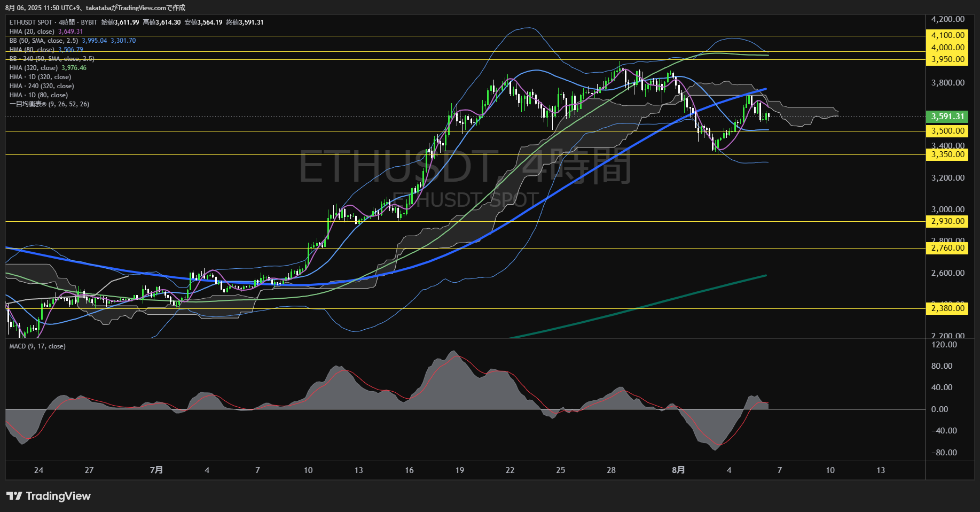Select the 4,000.00 yellow price label
Screen dimensions: 980x512
click(947, 48)
